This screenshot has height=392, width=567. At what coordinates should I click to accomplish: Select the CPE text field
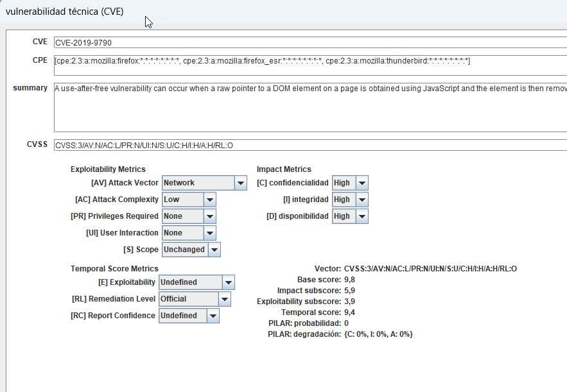click(x=308, y=62)
